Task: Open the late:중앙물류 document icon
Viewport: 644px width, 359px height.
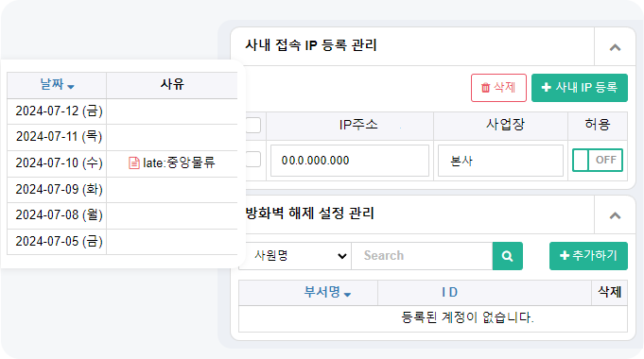Action: (x=134, y=162)
